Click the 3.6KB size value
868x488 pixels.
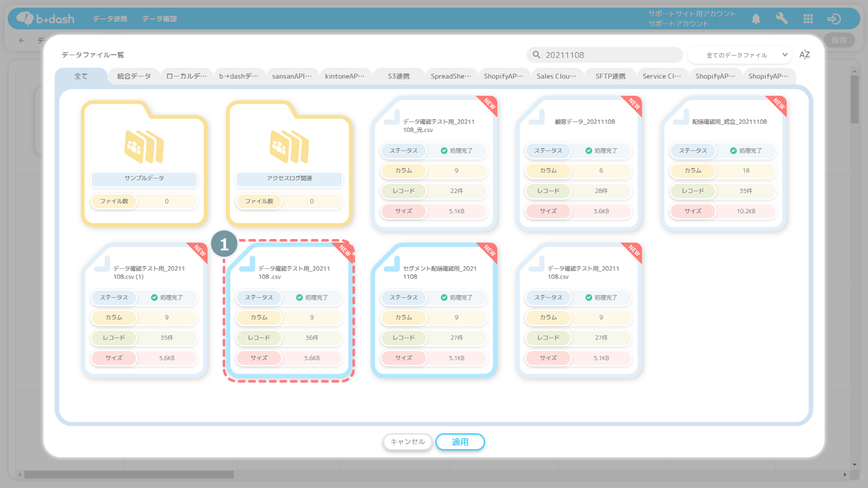coord(601,211)
